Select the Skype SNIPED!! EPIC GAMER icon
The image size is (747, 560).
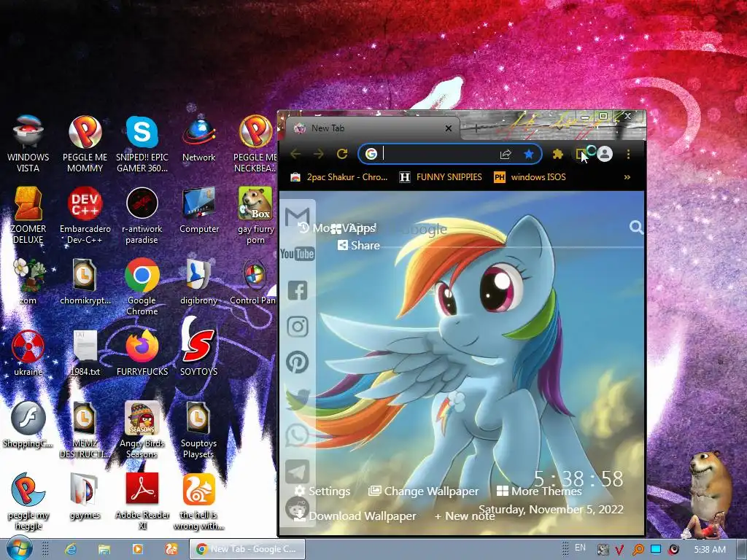point(142,144)
